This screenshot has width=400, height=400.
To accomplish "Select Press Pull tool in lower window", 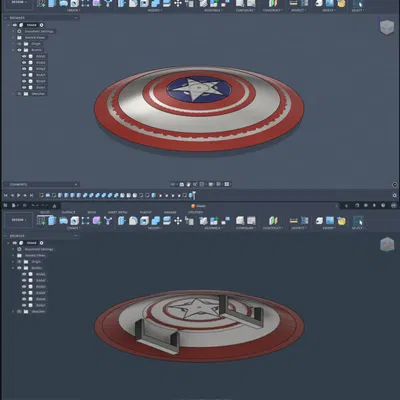I will tap(122, 221).
